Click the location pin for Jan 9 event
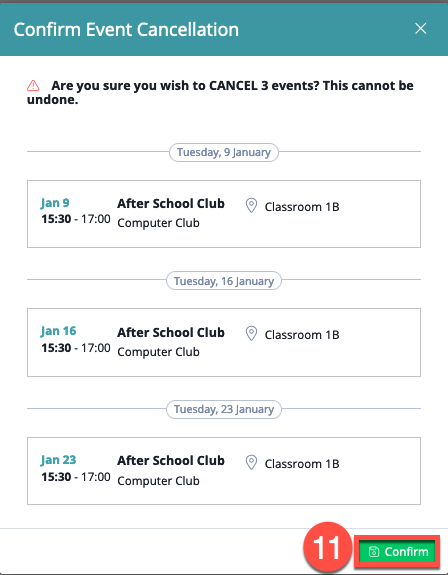 pyautogui.click(x=251, y=205)
